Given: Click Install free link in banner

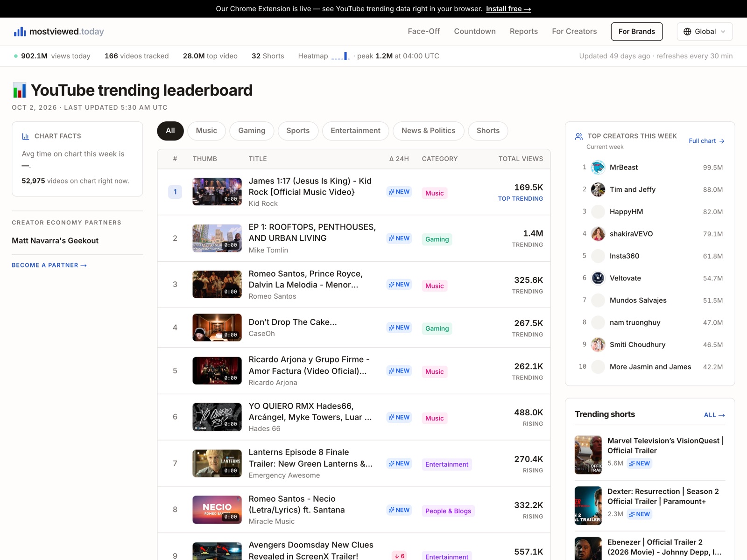Looking at the screenshot, I should 508,9.
